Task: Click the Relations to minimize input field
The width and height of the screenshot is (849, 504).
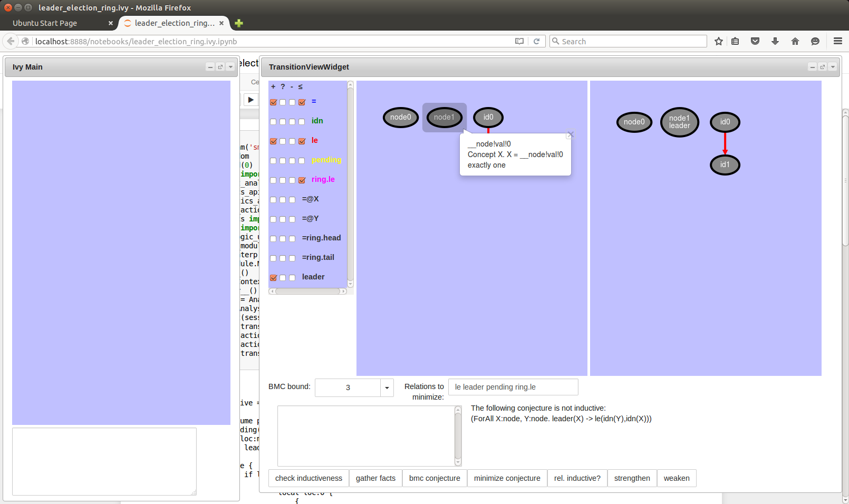Action: [513, 387]
